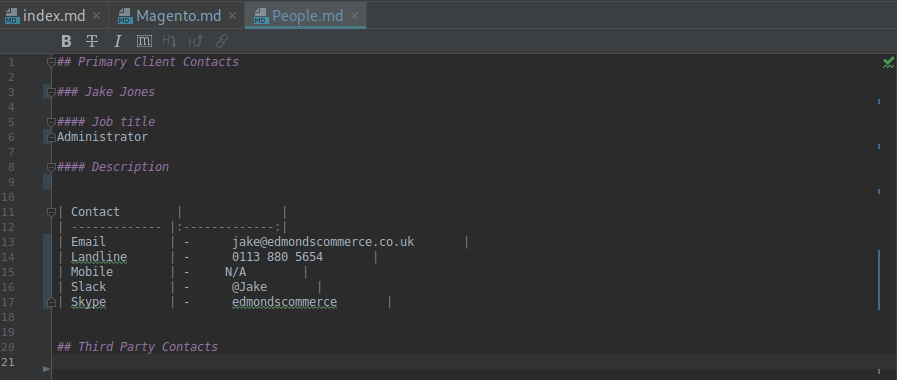The width and height of the screenshot is (897, 380).
Task: Click line number 21 in gutter
Action: [x=9, y=362]
